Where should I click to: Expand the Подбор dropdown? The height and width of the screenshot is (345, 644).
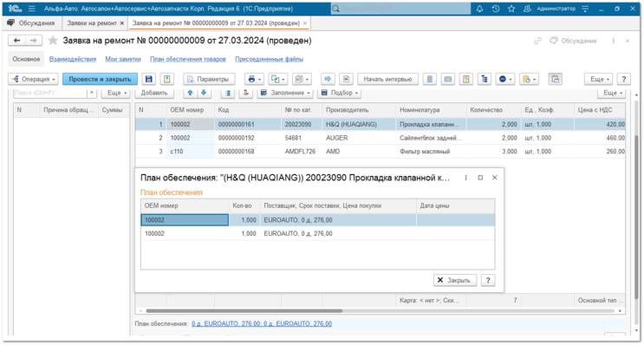coord(339,93)
